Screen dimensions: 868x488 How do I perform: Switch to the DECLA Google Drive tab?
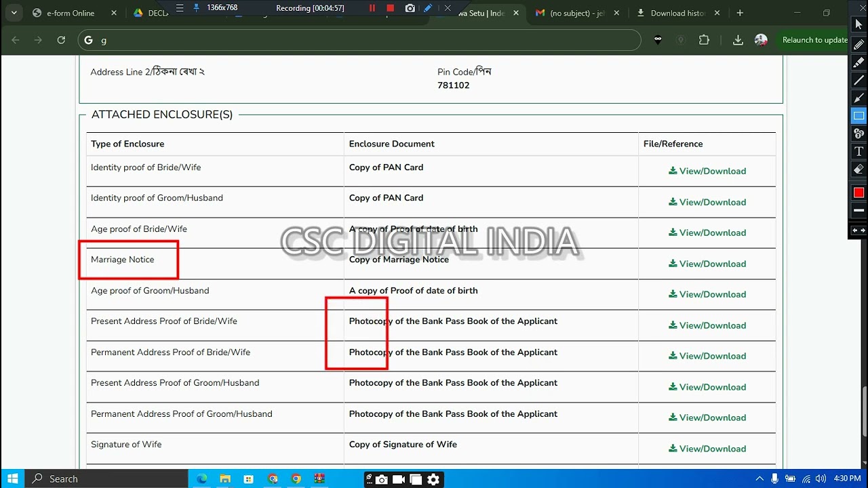click(151, 13)
